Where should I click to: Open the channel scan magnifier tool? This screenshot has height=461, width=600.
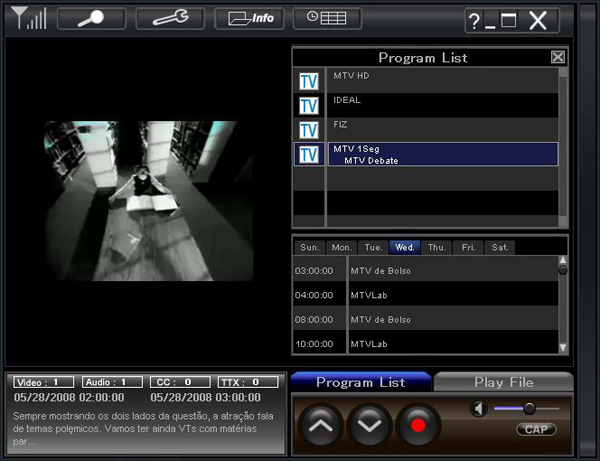[x=91, y=18]
